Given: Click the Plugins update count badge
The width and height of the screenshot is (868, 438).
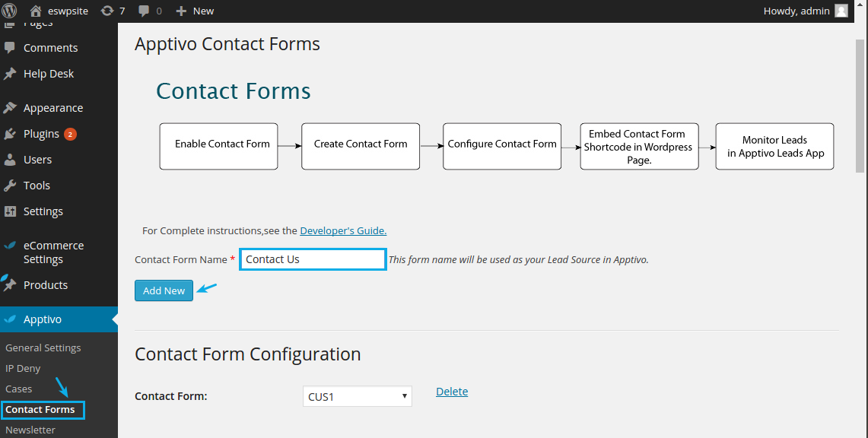Looking at the screenshot, I should point(70,134).
